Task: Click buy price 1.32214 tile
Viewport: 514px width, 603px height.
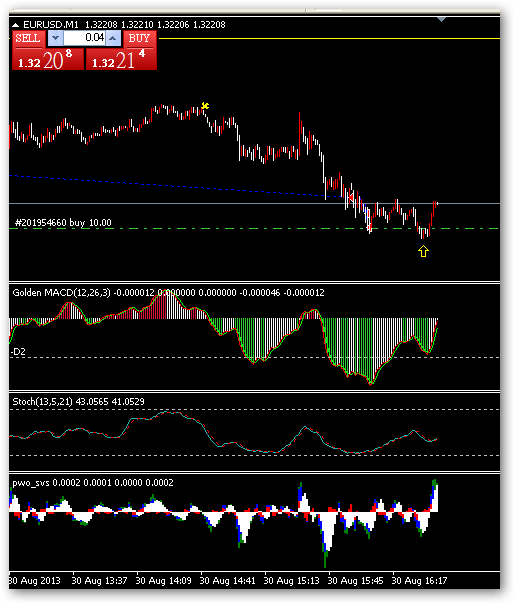Action: (x=121, y=59)
